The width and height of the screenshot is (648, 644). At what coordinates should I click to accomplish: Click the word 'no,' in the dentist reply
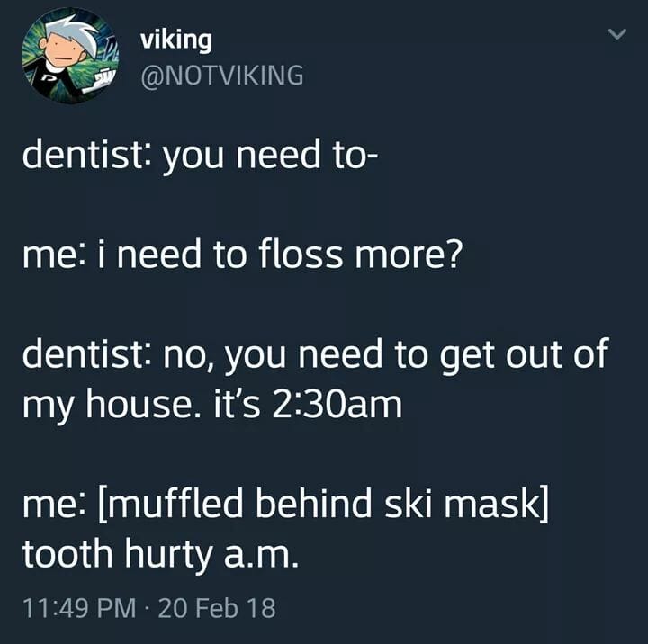tap(188, 356)
